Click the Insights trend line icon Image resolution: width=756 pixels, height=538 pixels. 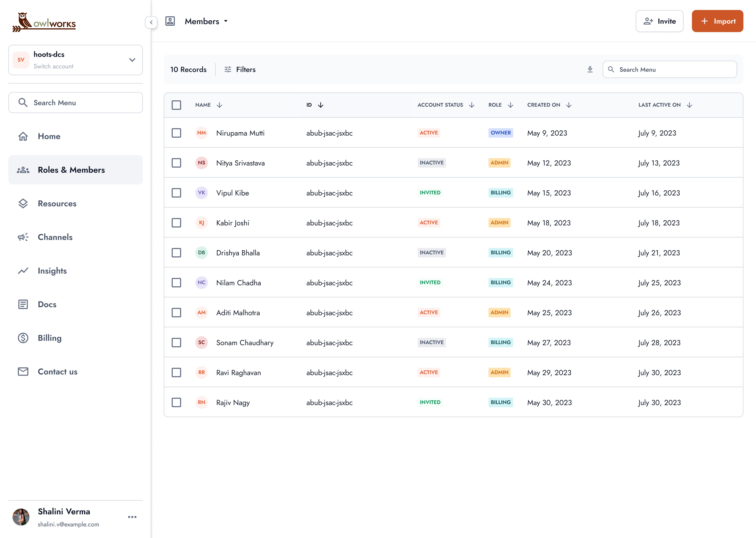23,271
